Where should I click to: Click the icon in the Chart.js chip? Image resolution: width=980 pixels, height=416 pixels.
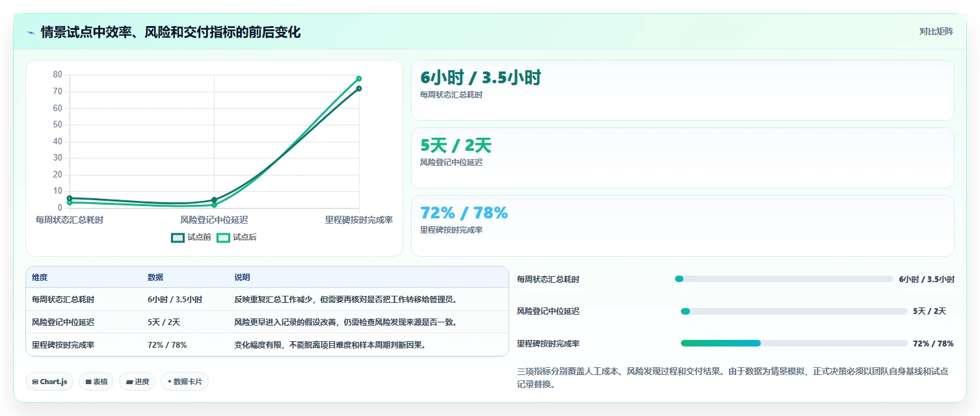35,382
